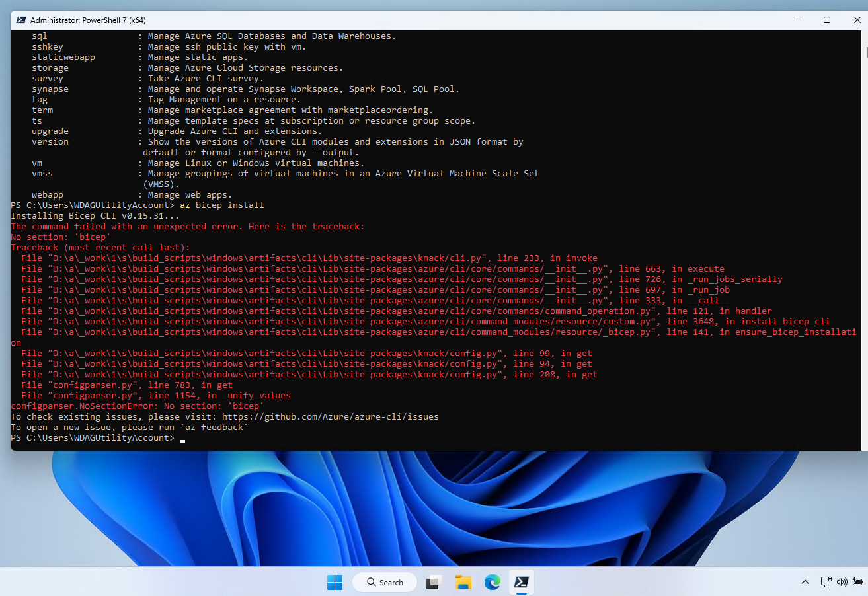
Task: Click the Windows Start button
Action: 335,582
